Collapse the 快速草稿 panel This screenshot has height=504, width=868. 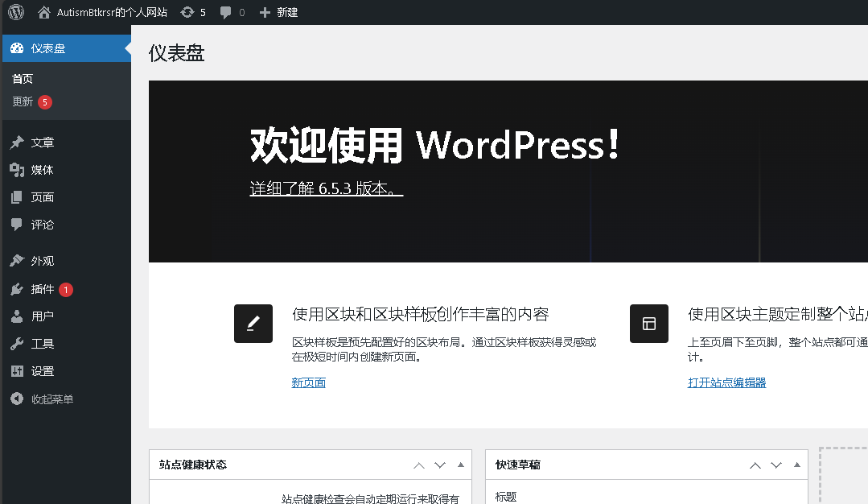[797, 465]
